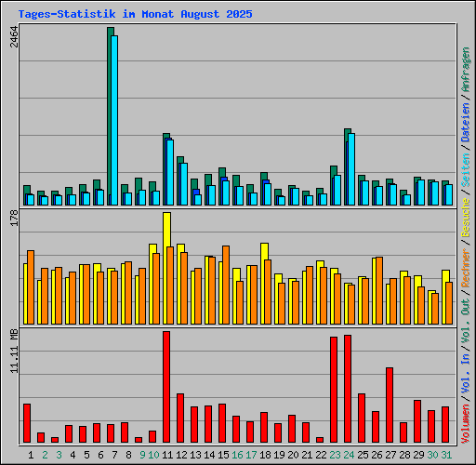Viewport: 476px width, 465px height.
Task: Click day label "18" on the x-axis
Action: [x=265, y=455]
